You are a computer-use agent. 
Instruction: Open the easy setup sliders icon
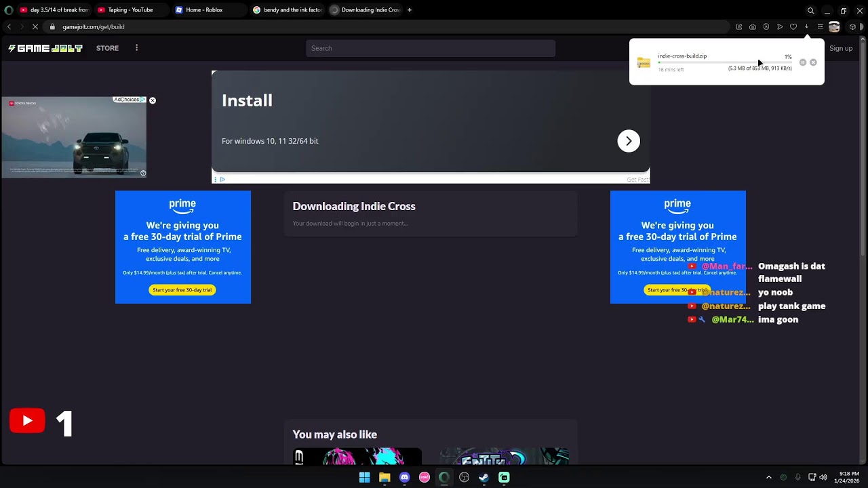tap(821, 27)
